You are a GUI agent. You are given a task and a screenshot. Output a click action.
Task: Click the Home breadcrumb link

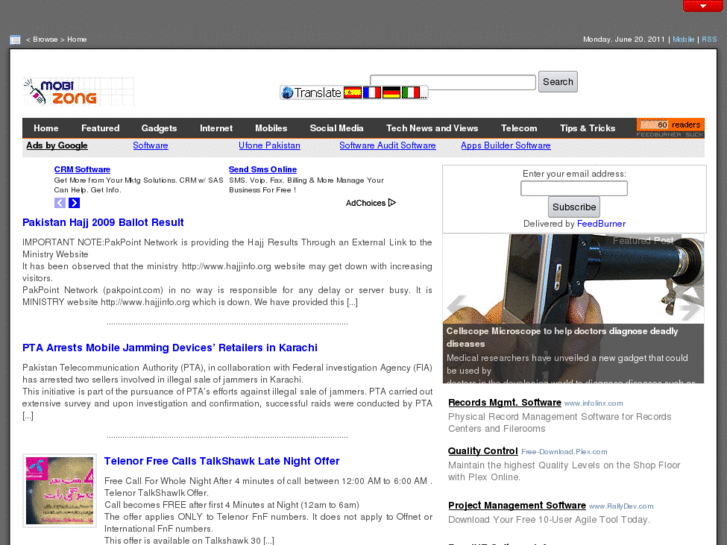point(77,39)
